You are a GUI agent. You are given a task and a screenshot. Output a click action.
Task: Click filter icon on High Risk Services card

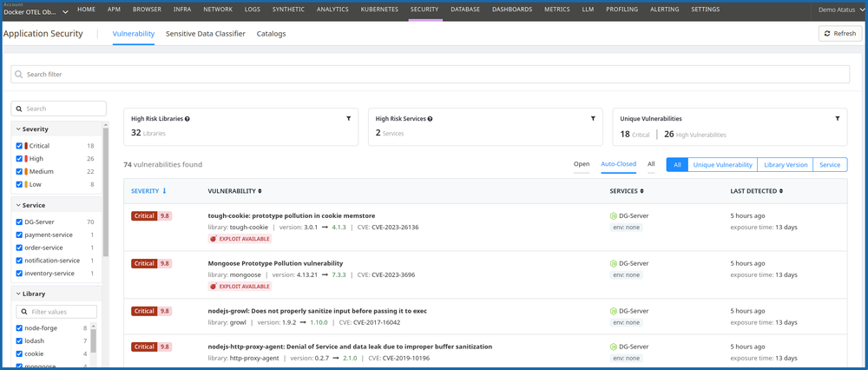[x=593, y=119]
